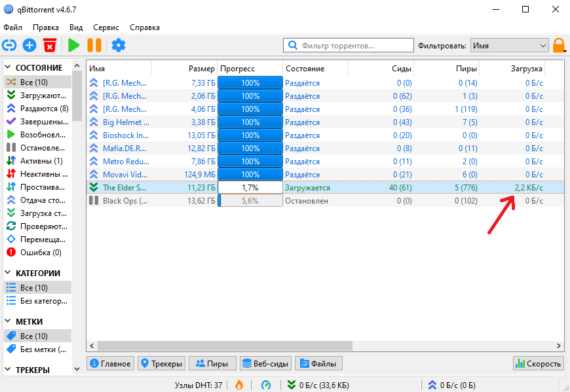Open the Веб-сиды tab
The width and height of the screenshot is (570, 392).
(x=266, y=363)
